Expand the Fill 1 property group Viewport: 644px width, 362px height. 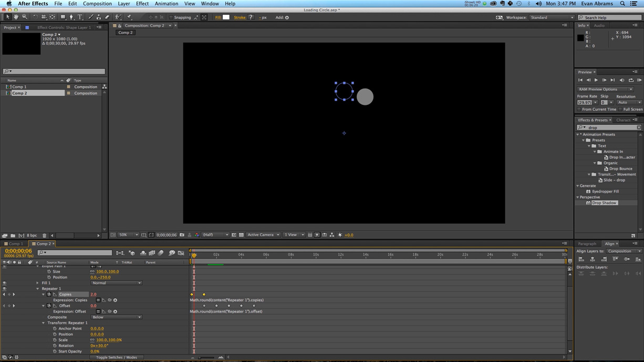pyautogui.click(x=37, y=283)
